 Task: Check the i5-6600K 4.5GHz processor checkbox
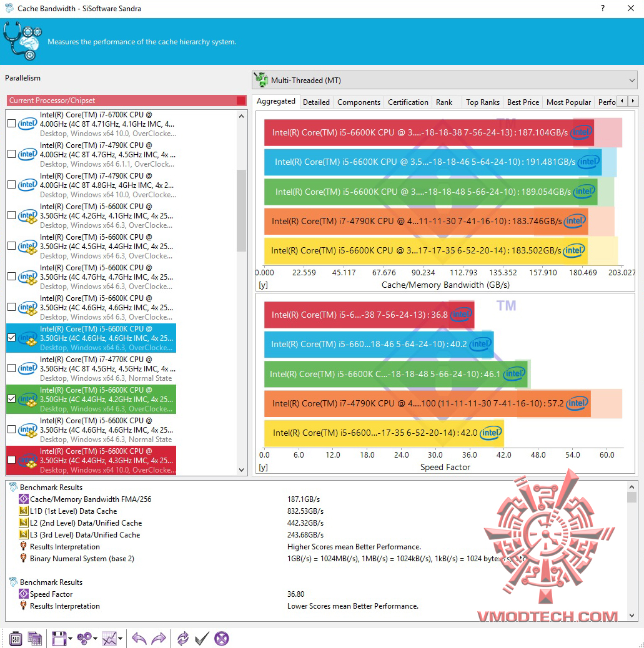point(12,245)
